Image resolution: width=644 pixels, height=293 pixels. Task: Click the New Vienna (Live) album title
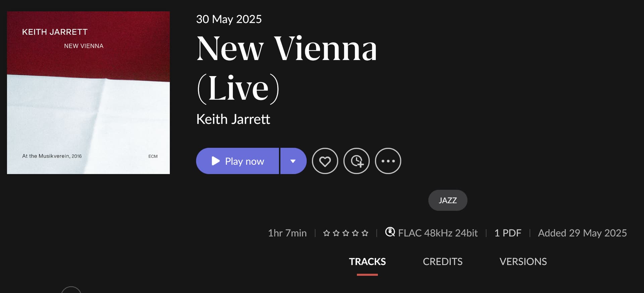tap(286, 68)
